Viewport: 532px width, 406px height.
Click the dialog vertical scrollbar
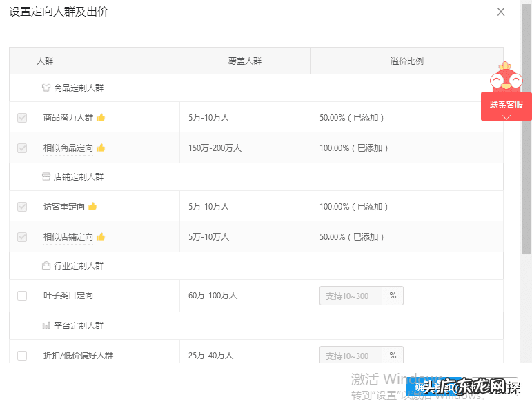(x=526, y=129)
